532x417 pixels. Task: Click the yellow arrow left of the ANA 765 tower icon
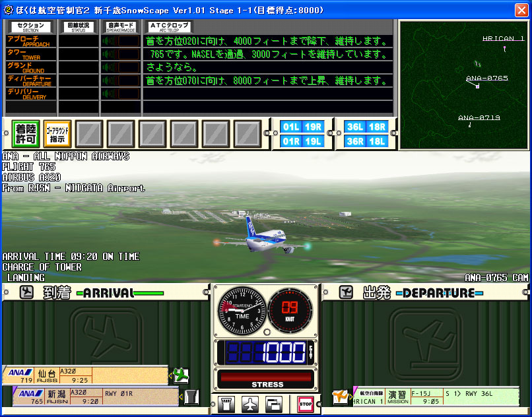coord(181,397)
